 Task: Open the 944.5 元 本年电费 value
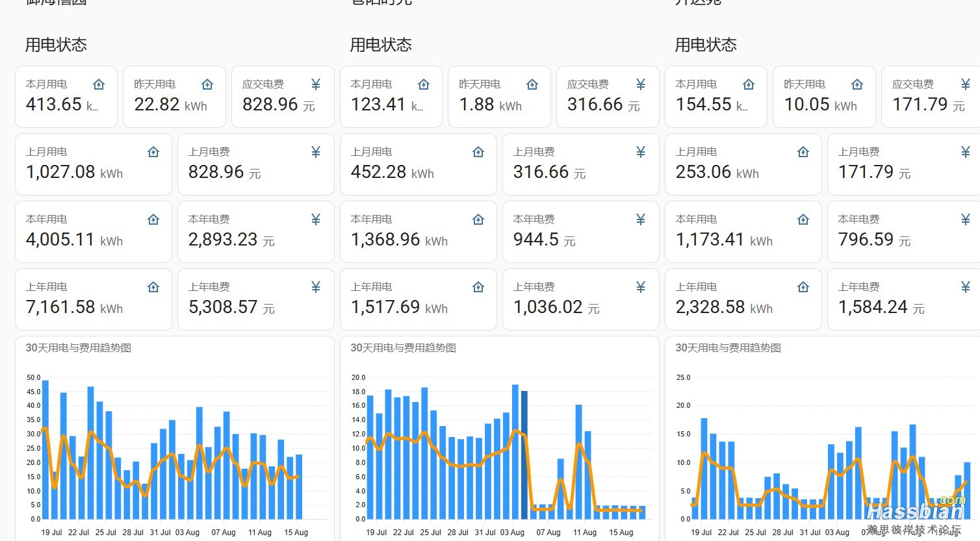click(545, 240)
